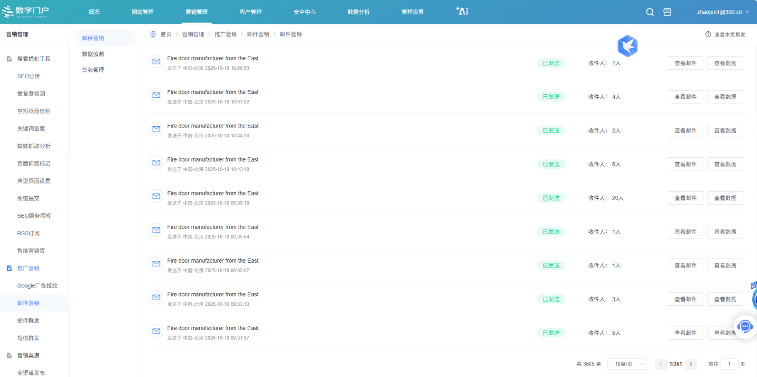
Task: Click the 推广营销 breadcrumb link
Action: pos(225,34)
